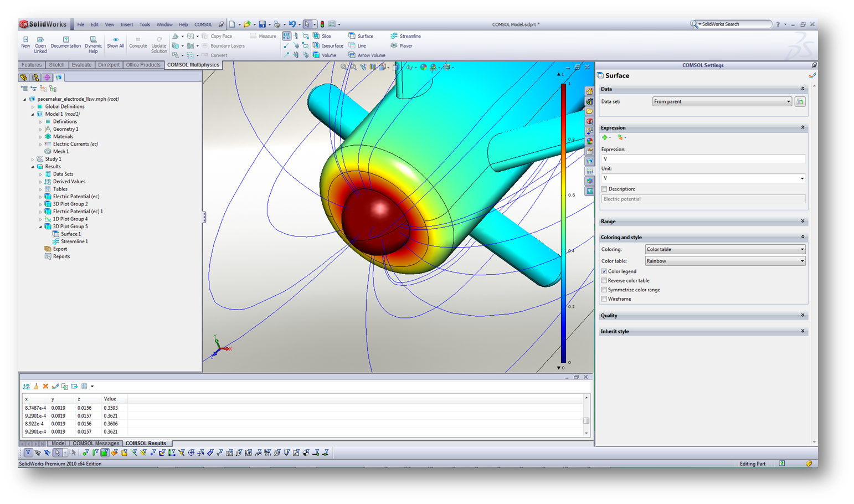Click the results table vertical scrollbar
This screenshot has height=504, width=854.
[x=587, y=415]
